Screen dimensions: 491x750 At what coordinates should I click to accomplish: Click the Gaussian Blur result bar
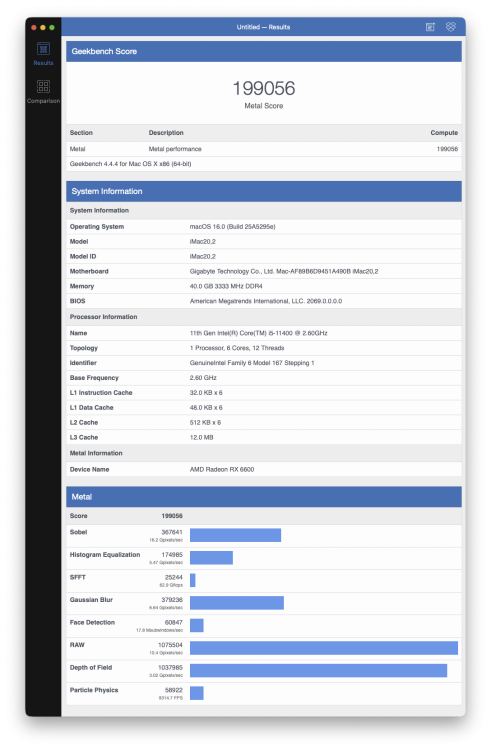coord(237,603)
